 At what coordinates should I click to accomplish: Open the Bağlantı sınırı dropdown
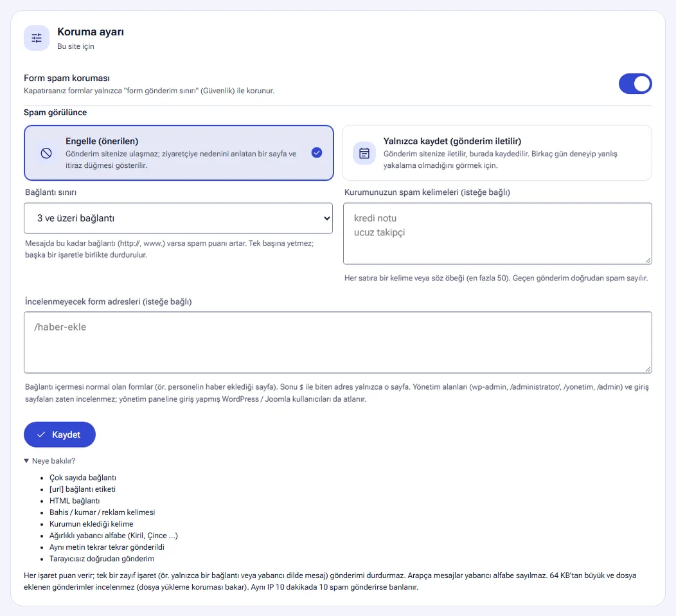click(178, 218)
